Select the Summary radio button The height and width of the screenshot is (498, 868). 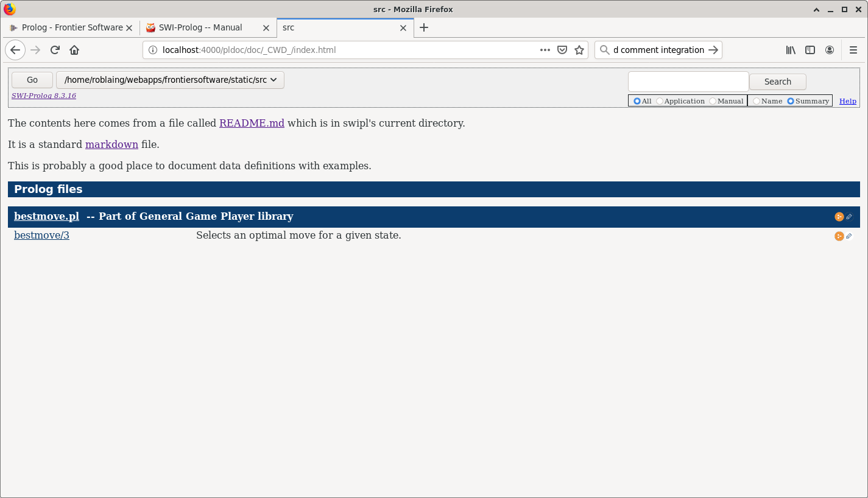tap(791, 101)
